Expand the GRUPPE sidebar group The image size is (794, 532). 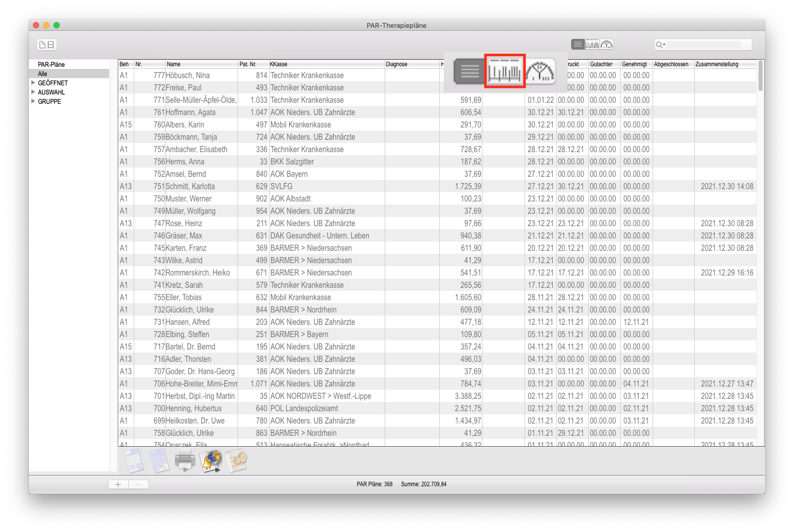(x=33, y=101)
